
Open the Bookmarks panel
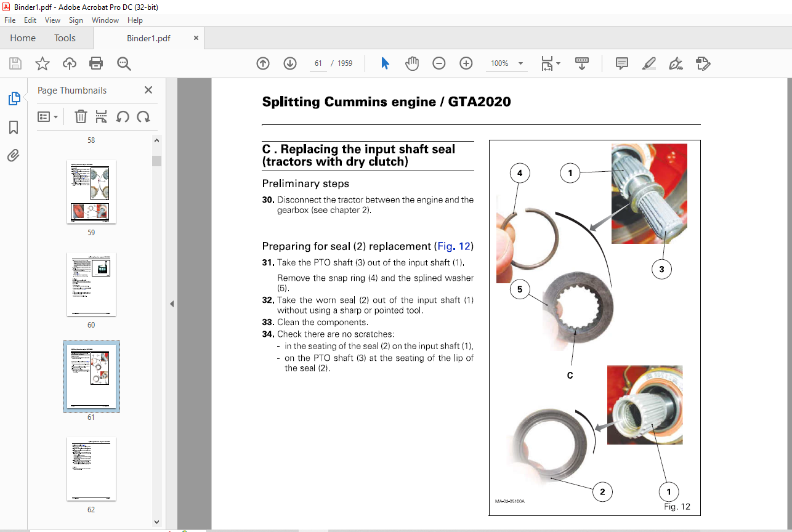point(14,127)
